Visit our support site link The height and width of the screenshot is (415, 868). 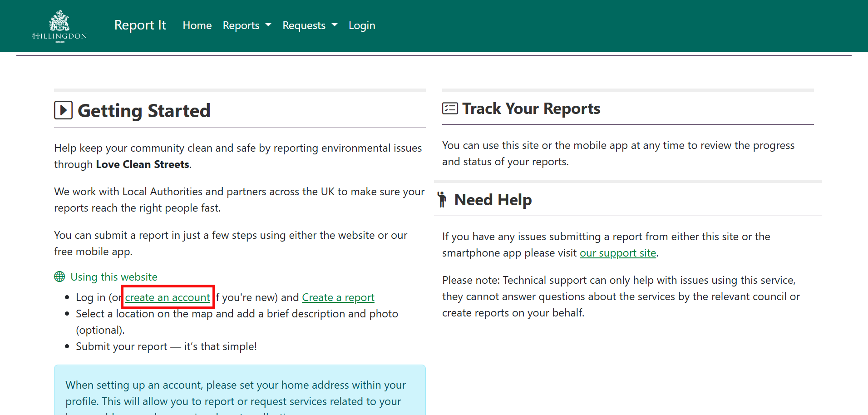(x=618, y=253)
